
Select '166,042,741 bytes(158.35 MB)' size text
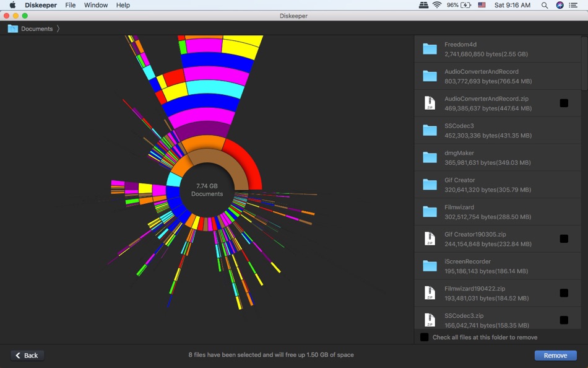[x=486, y=325]
